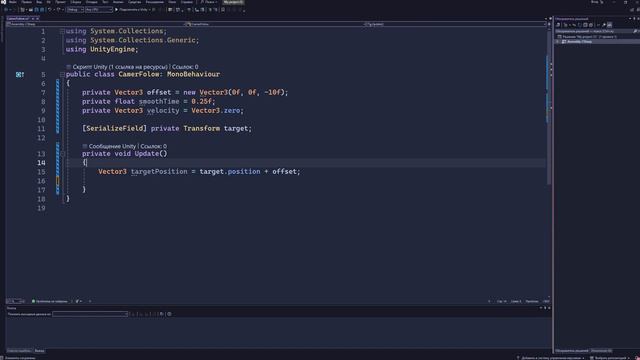
Task: Click the notifications icon in status bar corner
Action: (x=636, y=358)
